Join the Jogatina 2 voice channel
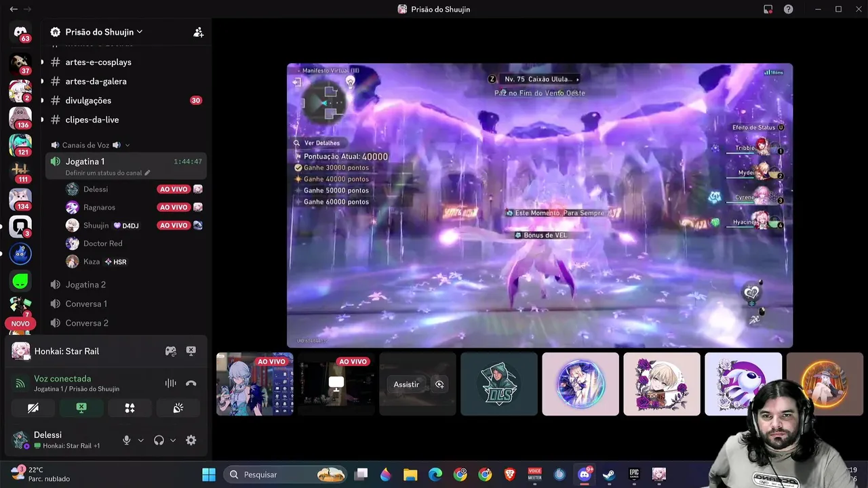 point(85,285)
